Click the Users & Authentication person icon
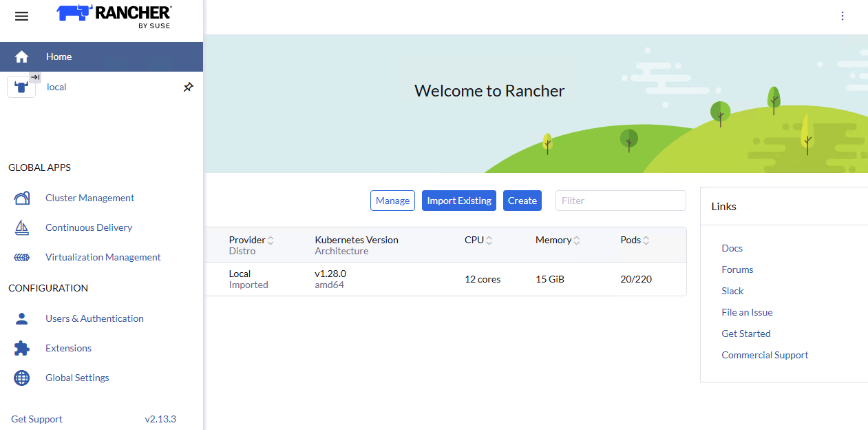This screenshot has height=430, width=868. (22, 318)
